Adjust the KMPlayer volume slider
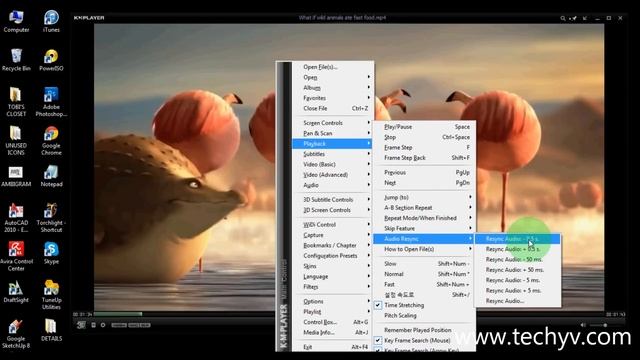The width and height of the screenshot is (640, 360). (x=606, y=325)
